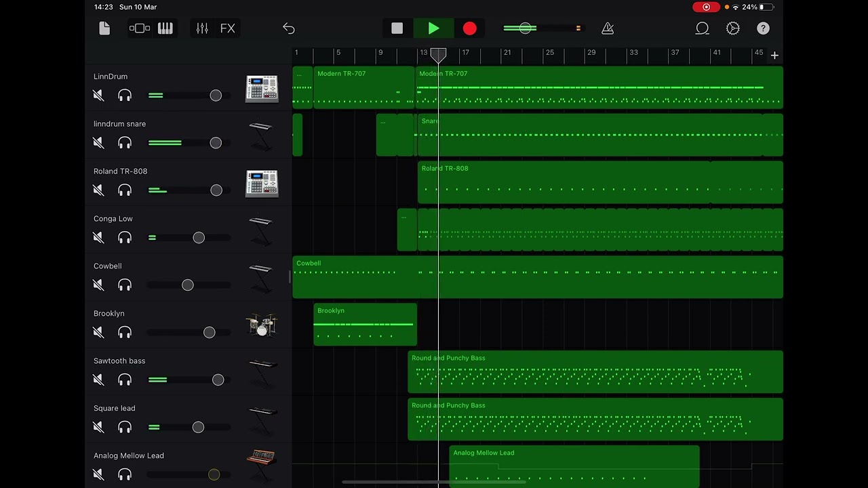
Task: Adjust the LinnDrum volume slider knob
Action: (216, 96)
